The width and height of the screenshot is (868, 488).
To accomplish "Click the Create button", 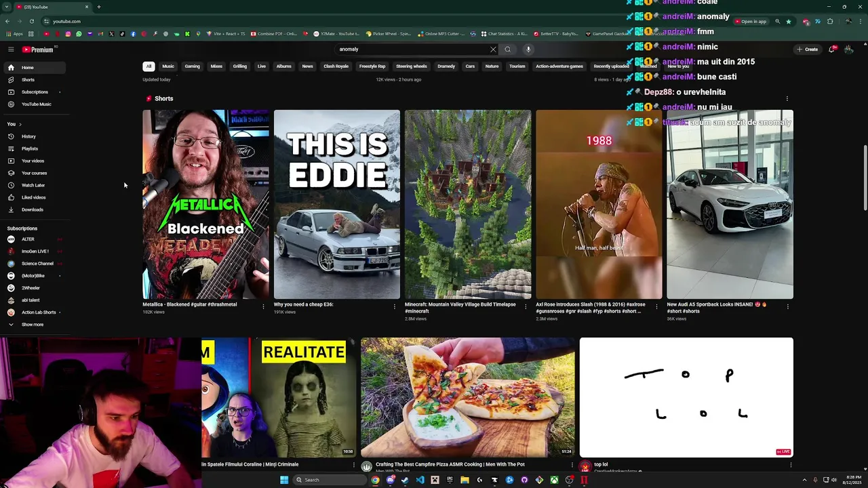I will coord(808,49).
